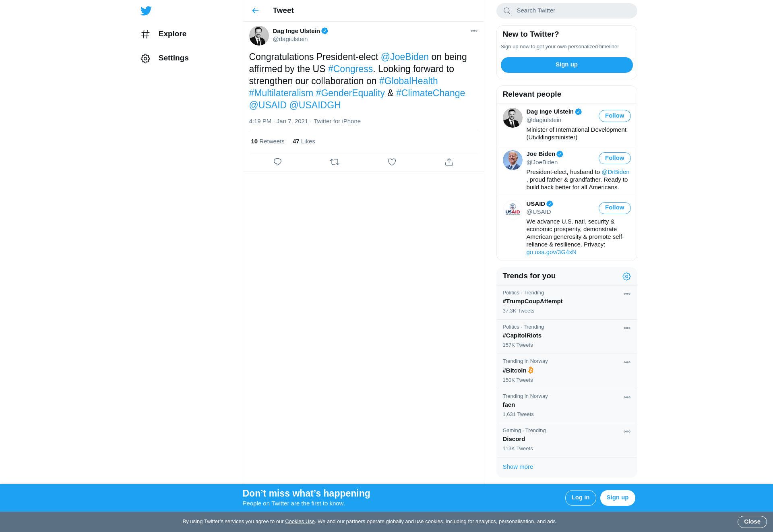Select the #CapitolRiots trending item

[522, 335]
